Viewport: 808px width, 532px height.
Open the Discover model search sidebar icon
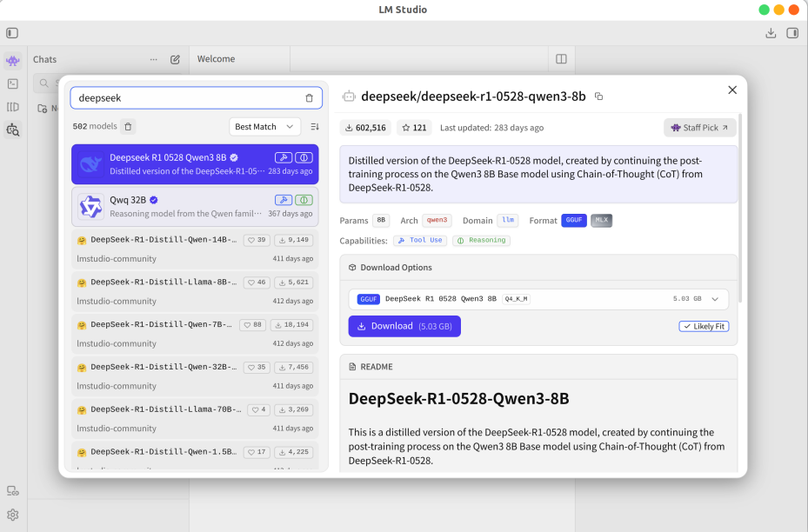pos(13,130)
